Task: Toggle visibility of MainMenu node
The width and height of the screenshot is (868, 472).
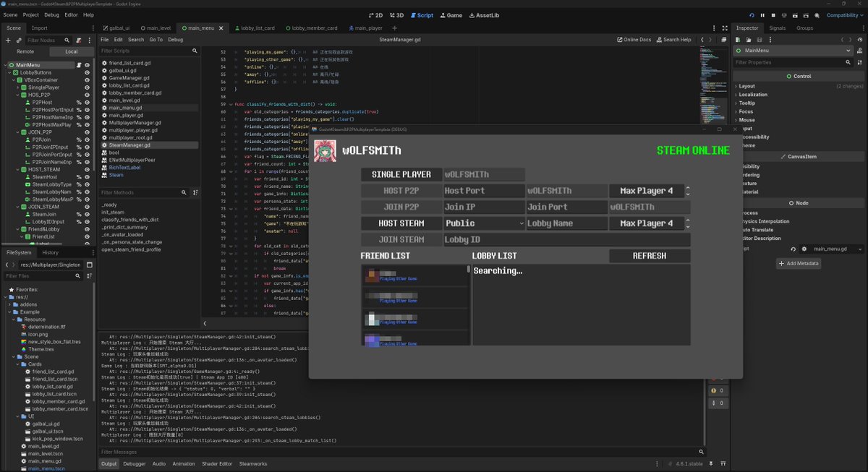Action: point(87,65)
